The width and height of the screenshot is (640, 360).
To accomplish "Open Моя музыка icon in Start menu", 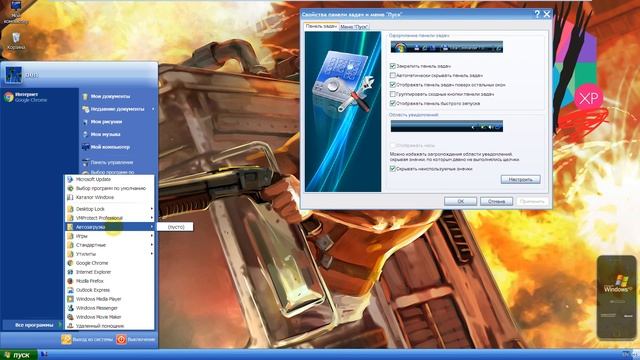I will [85, 134].
